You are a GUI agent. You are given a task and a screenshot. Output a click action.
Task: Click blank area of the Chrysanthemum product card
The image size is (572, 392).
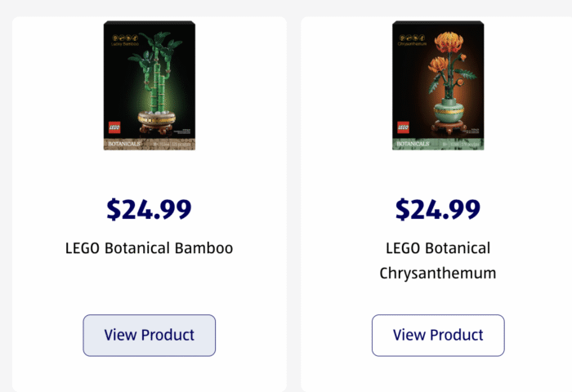pyautogui.click(x=343, y=180)
